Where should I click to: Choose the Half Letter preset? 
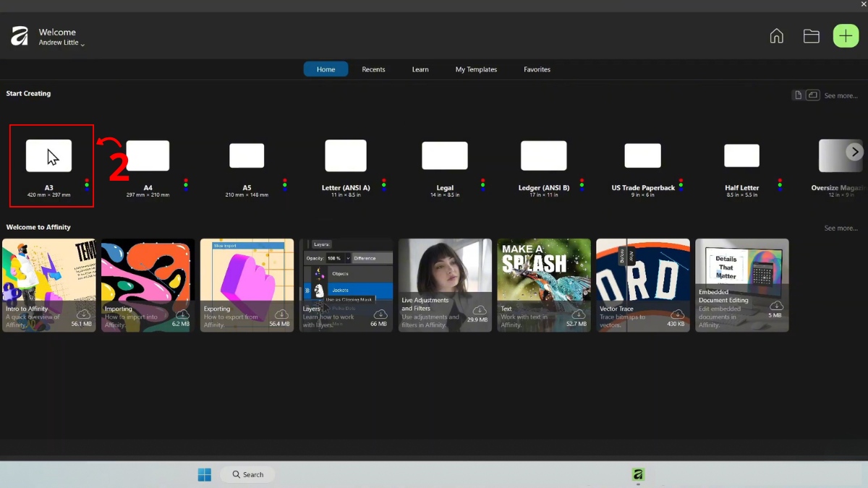tap(742, 155)
